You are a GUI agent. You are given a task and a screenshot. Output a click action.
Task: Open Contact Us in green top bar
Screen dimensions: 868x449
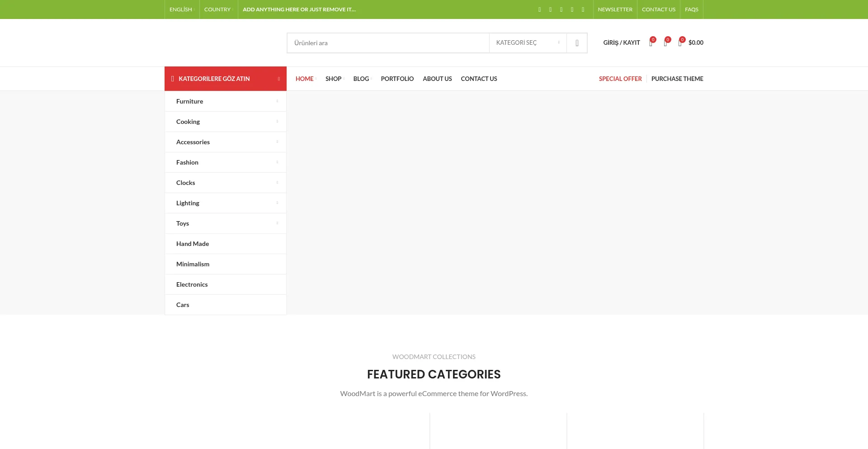(x=659, y=9)
